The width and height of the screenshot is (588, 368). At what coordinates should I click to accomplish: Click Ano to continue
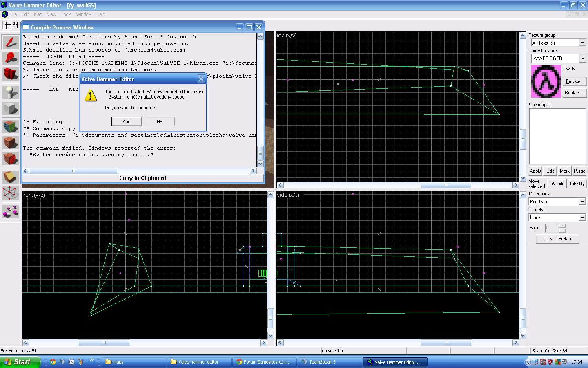coord(127,121)
